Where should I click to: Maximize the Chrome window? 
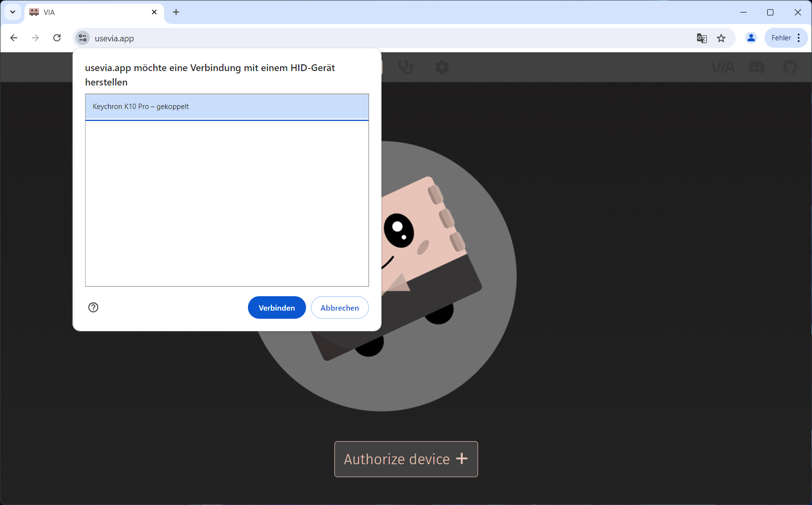[770, 12]
